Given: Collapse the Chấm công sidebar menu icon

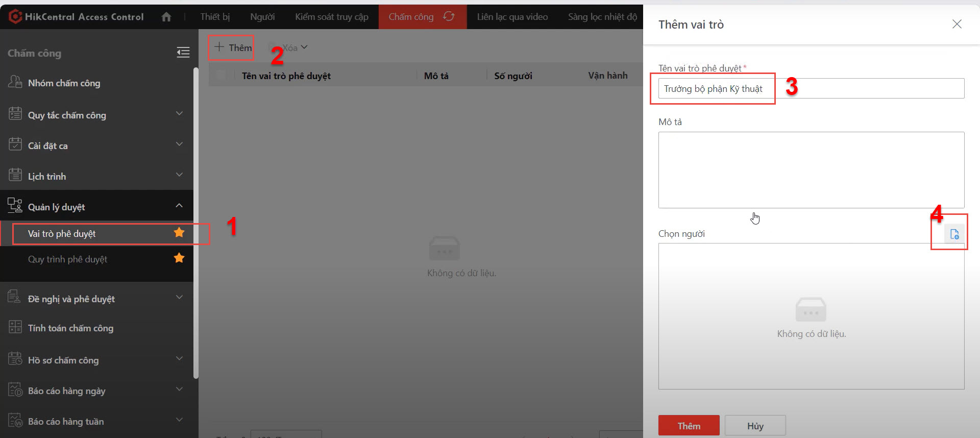Looking at the screenshot, I should (183, 52).
